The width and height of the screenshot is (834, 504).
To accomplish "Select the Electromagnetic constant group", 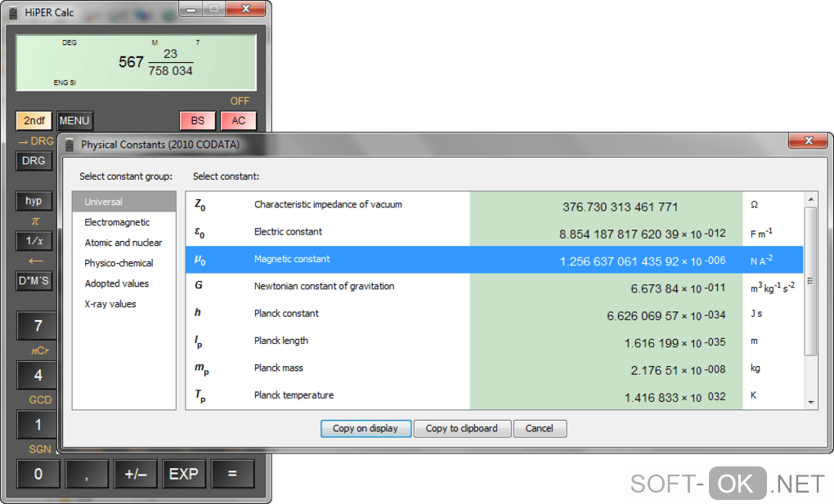I will point(124,222).
